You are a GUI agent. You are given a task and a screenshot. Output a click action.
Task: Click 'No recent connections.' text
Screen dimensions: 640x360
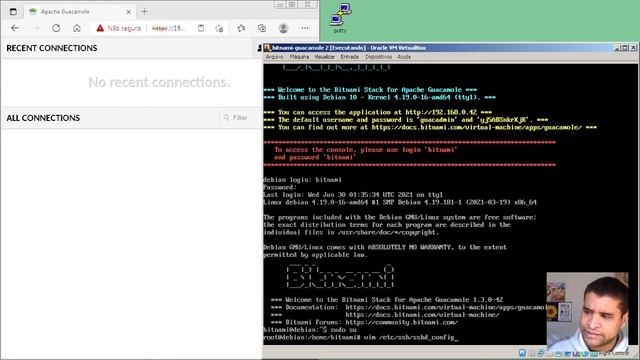(159, 82)
